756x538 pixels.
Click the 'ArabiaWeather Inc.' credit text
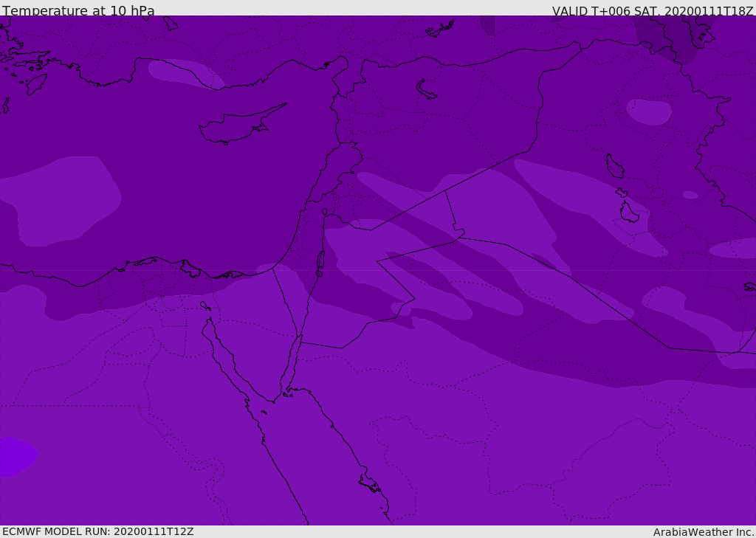tap(704, 532)
